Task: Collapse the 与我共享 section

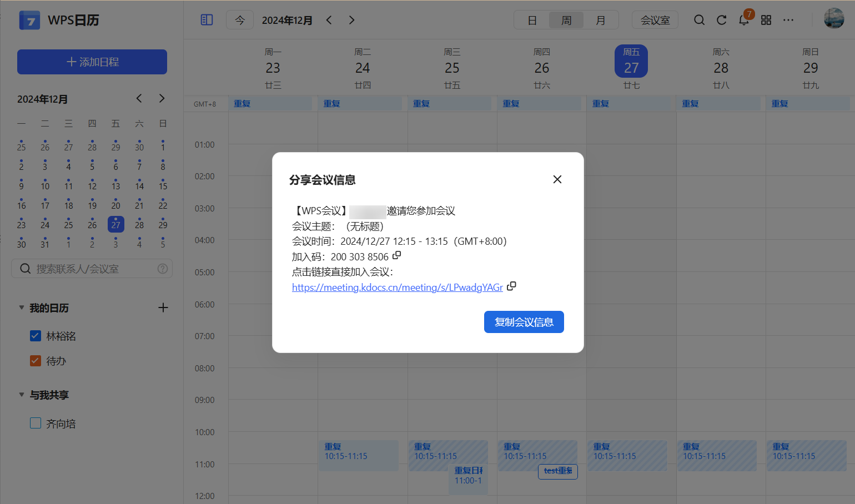Action: (22, 395)
